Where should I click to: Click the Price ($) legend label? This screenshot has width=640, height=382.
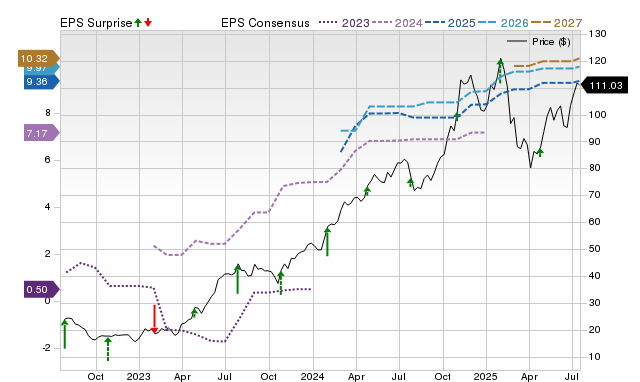click(x=551, y=42)
